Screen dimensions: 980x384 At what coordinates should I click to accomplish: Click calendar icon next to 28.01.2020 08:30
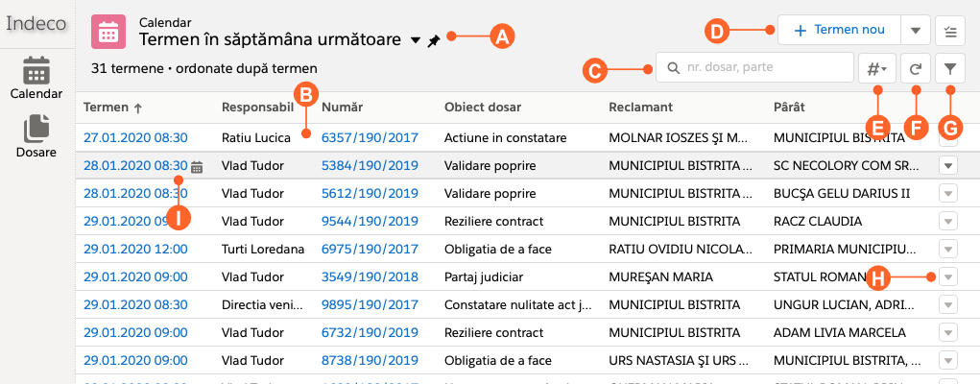pyautogui.click(x=197, y=166)
